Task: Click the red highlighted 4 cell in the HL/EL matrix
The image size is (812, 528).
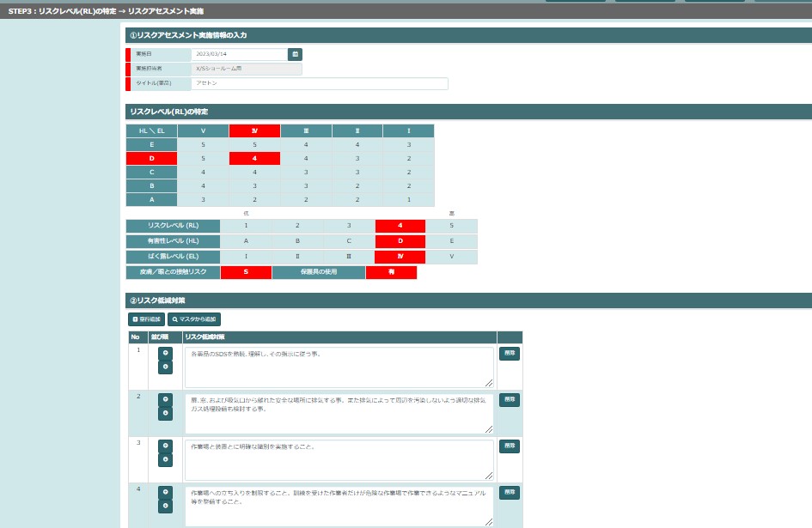Action: pos(254,158)
